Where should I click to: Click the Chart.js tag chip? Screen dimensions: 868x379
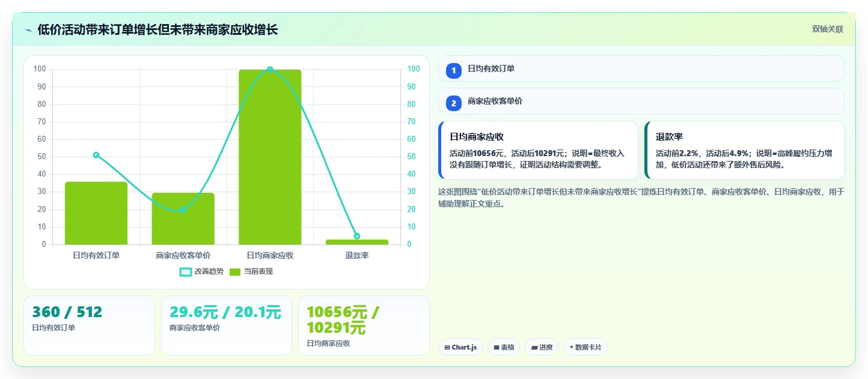click(460, 347)
